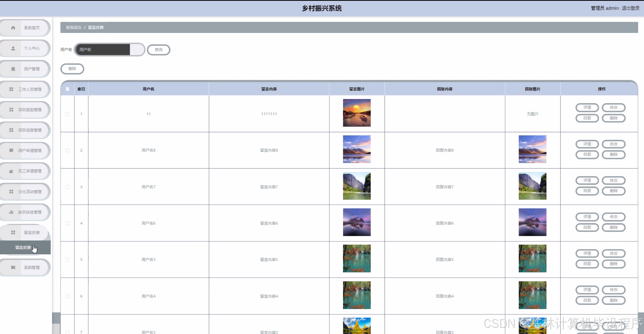Open the sunset 留言图片 thumbnail in row 1
This screenshot has width=644, height=334.
(x=356, y=113)
